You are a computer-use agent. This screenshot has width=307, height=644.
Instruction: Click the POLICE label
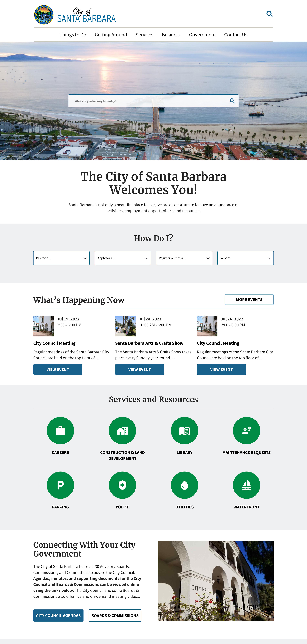pos(123,507)
